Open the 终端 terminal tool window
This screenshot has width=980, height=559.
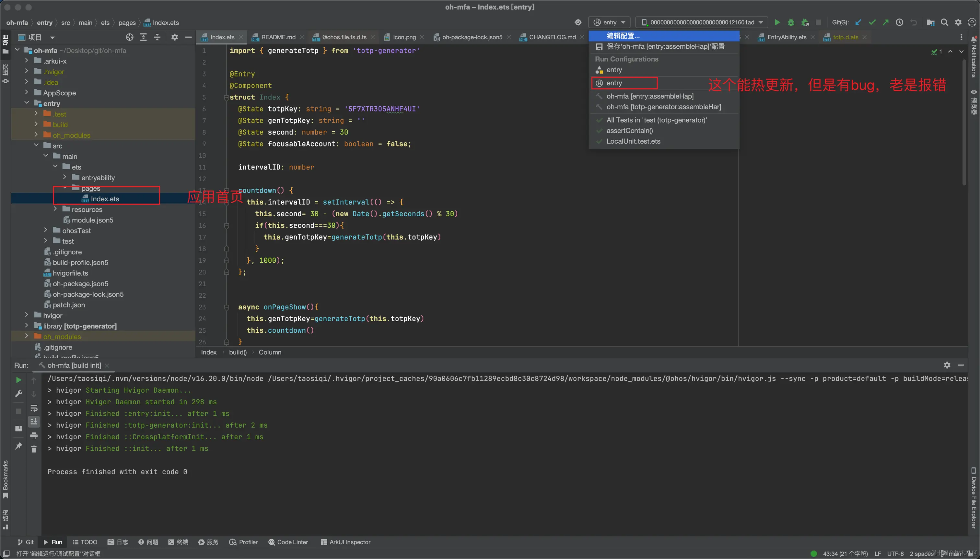click(179, 542)
